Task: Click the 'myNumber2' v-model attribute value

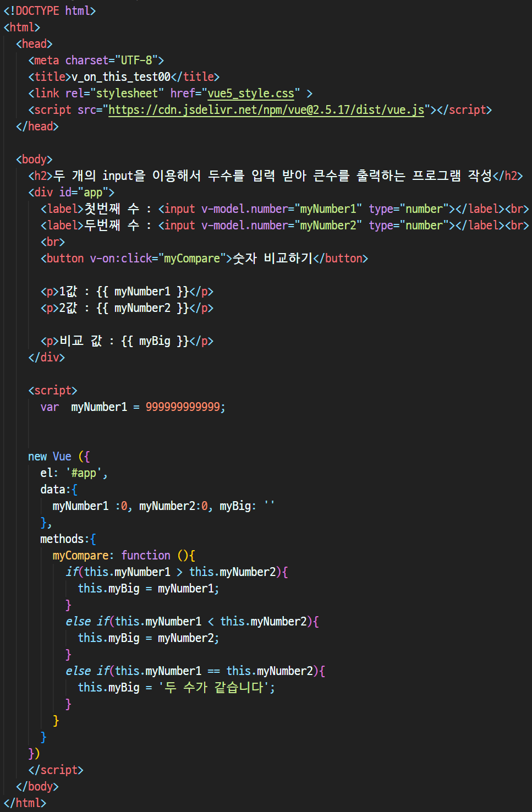Action: pos(328,226)
